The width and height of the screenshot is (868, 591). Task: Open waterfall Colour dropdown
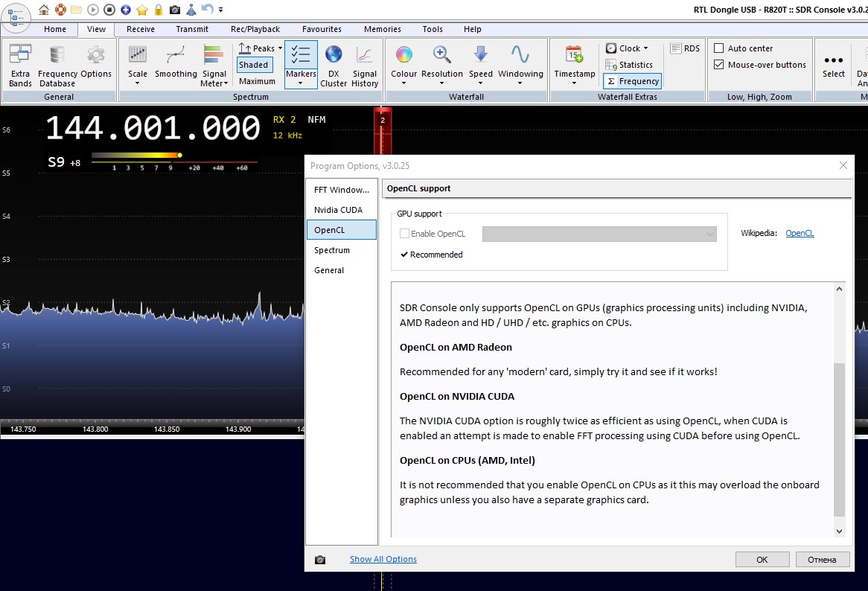[x=403, y=66]
